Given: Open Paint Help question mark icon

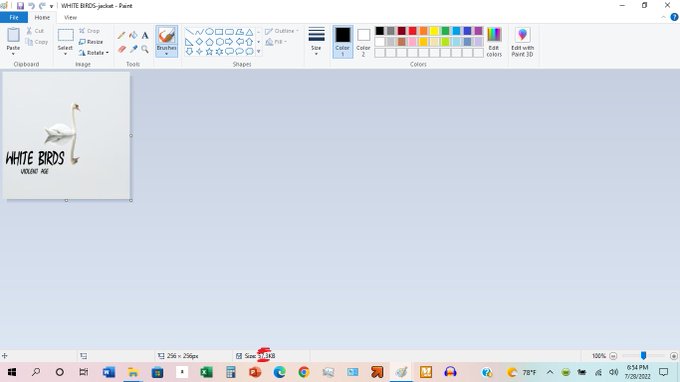Looking at the screenshot, I should click(674, 17).
